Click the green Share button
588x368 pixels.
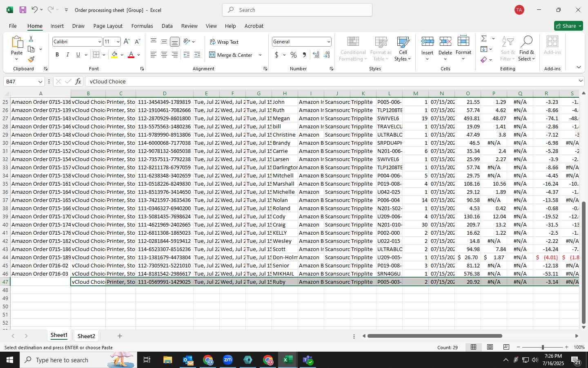[x=568, y=26]
